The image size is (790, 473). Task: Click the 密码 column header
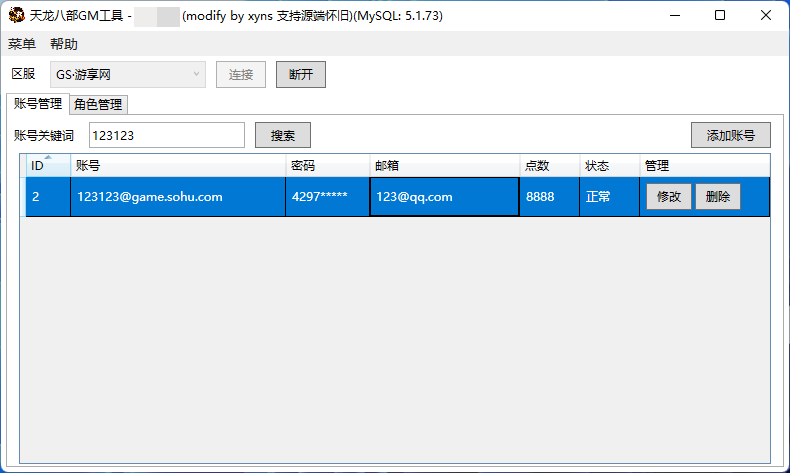tap(327, 166)
